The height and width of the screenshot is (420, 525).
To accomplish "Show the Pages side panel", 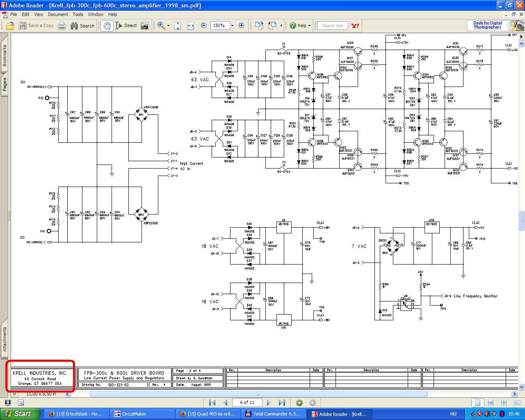I will [x=5, y=84].
